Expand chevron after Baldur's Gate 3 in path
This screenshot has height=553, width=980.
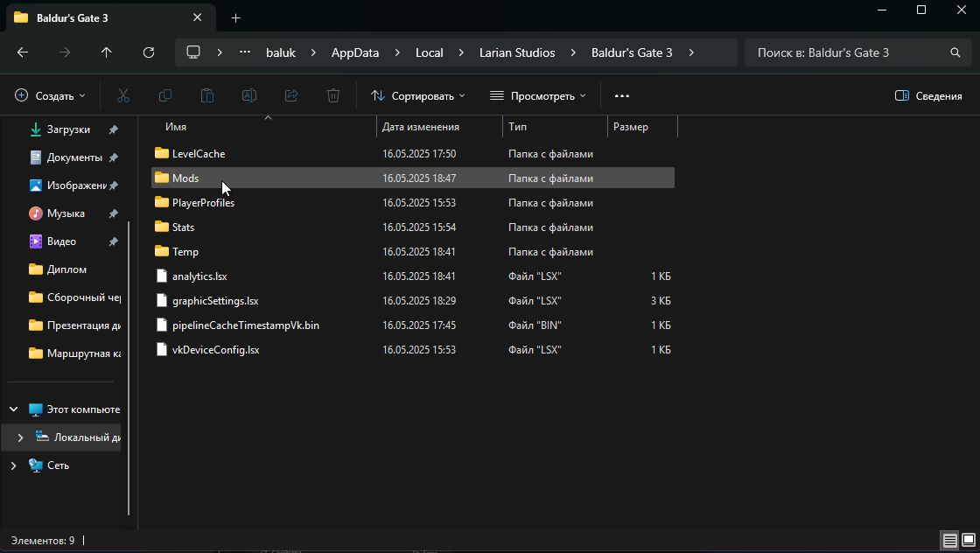690,52
